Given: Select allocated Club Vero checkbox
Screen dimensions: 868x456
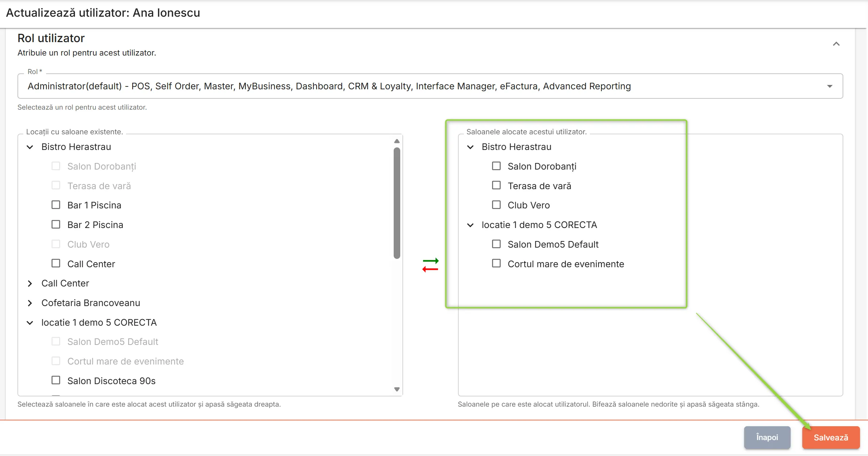Looking at the screenshot, I should [496, 205].
